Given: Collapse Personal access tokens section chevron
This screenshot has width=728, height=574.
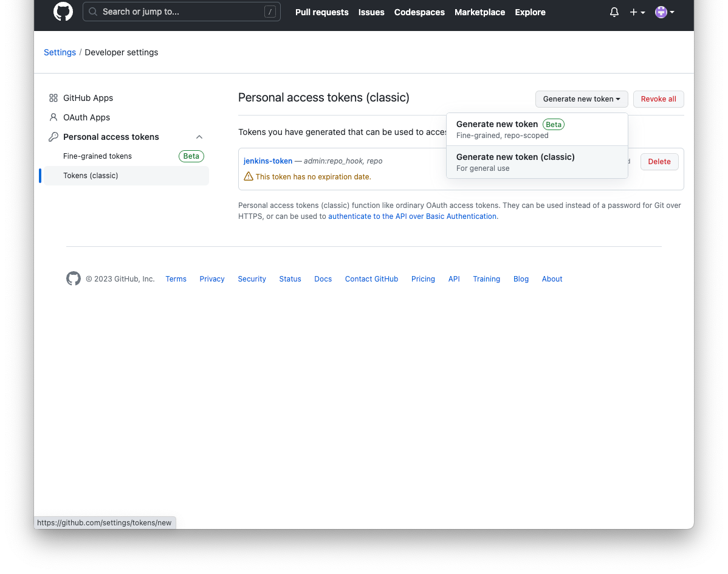Looking at the screenshot, I should click(199, 137).
